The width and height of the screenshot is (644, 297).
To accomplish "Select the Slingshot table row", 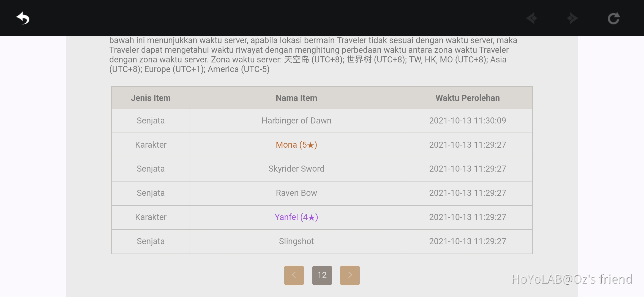I will [296, 241].
